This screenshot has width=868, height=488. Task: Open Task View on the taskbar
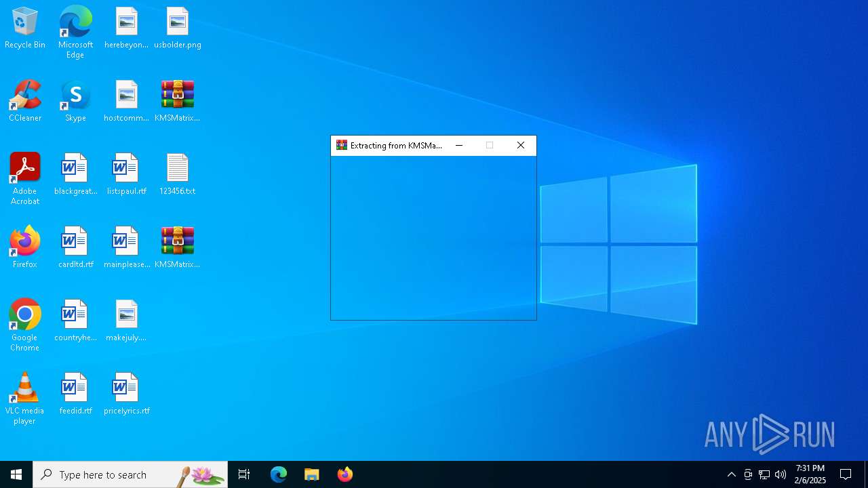(244, 474)
